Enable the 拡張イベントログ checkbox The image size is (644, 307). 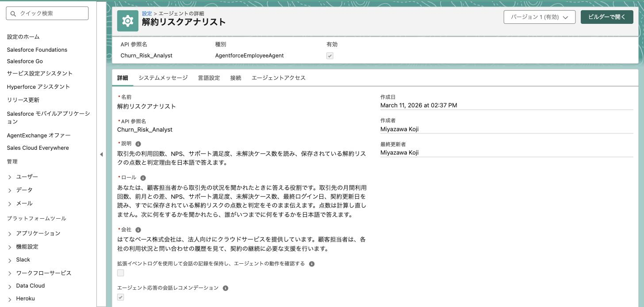coord(120,273)
